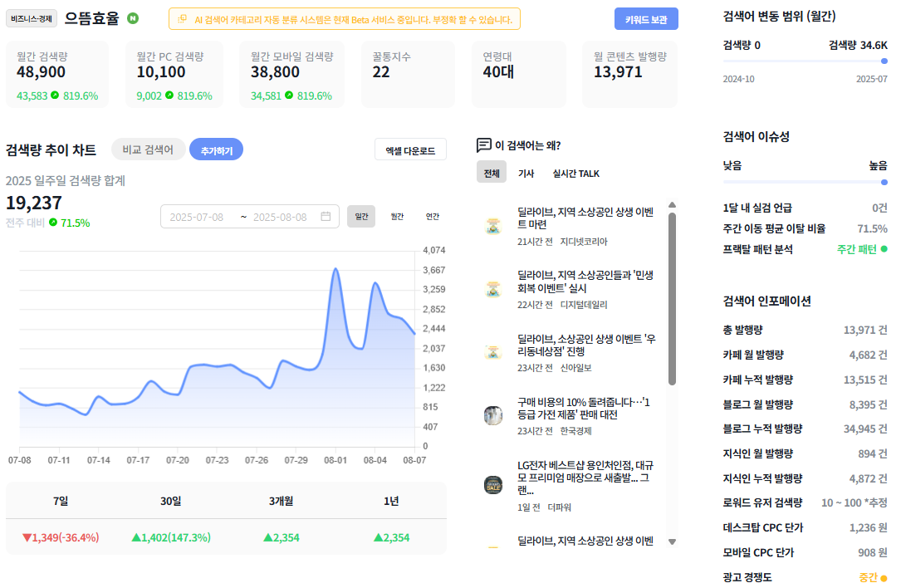Open the calendar icon in date range field
Screen dimensions: 901x588
(x=326, y=217)
